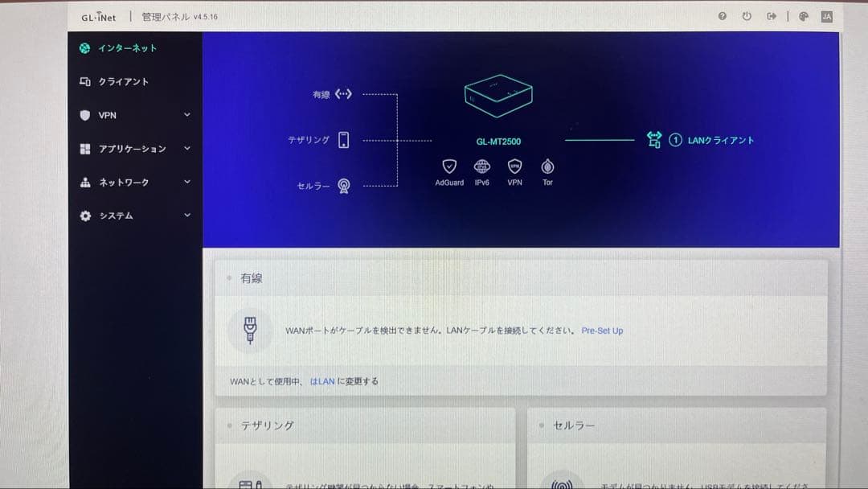Screen dimensions: 868x489
Task: Switch language via the JA icon
Action: (x=826, y=15)
